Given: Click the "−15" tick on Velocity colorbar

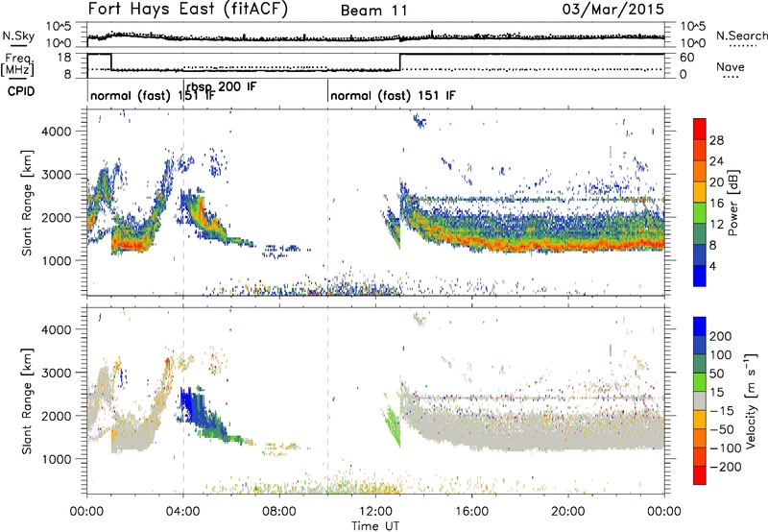Looking at the screenshot, I should [x=722, y=410].
